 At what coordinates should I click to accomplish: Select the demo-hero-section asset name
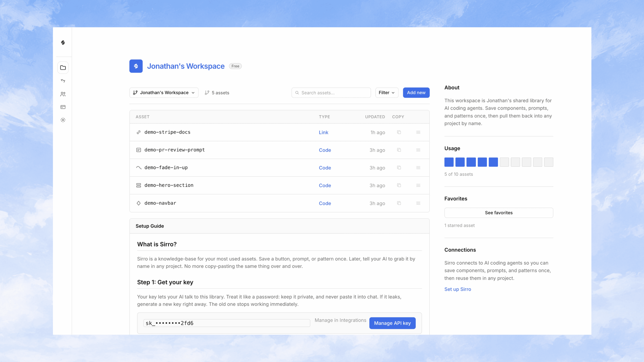click(169, 185)
